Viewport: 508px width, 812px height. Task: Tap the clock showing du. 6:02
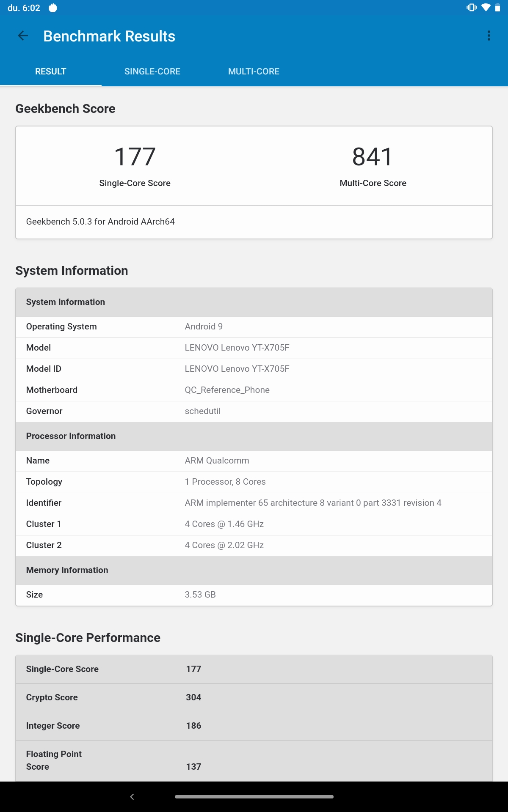[24, 8]
